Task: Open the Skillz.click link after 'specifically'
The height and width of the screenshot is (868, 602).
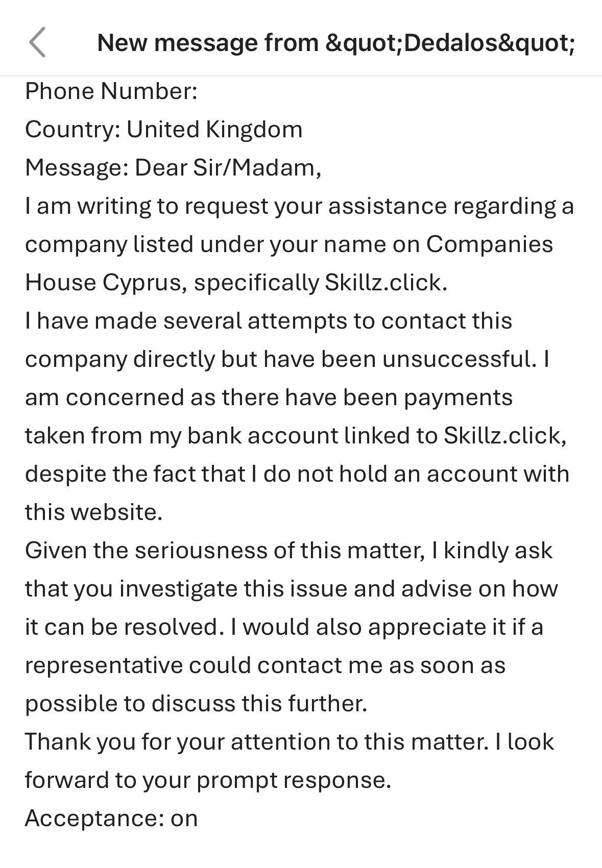Action: tap(386, 283)
